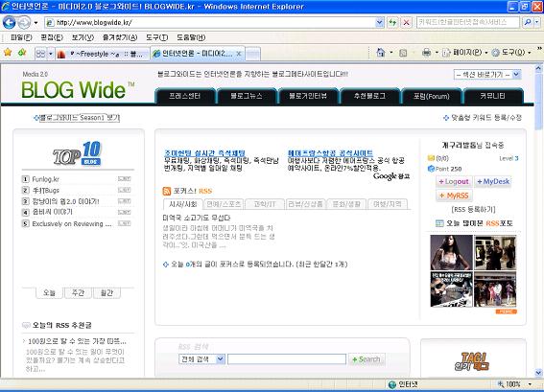The image size is (544, 392).
Task: Open the 즐겨찾기(A) menu
Action: click(120, 37)
